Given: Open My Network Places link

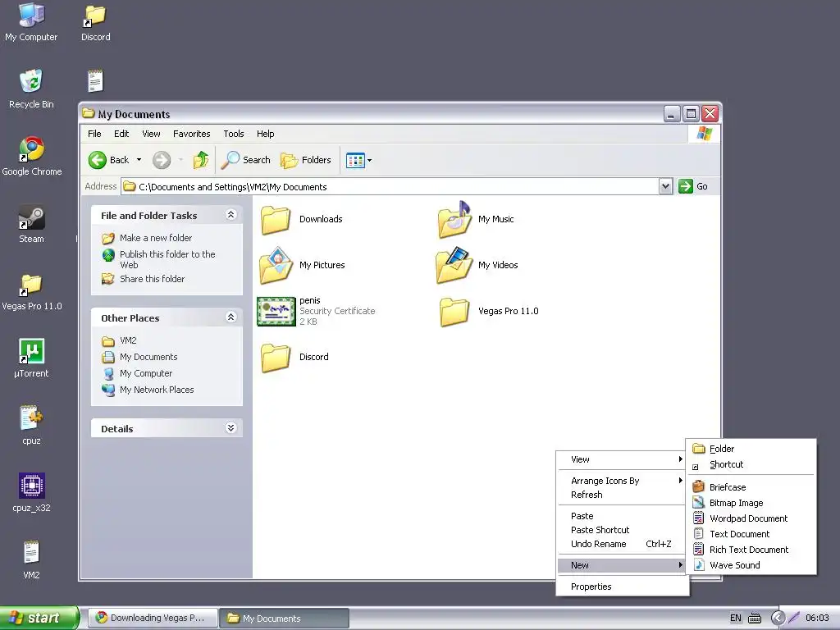Looking at the screenshot, I should pos(157,390).
